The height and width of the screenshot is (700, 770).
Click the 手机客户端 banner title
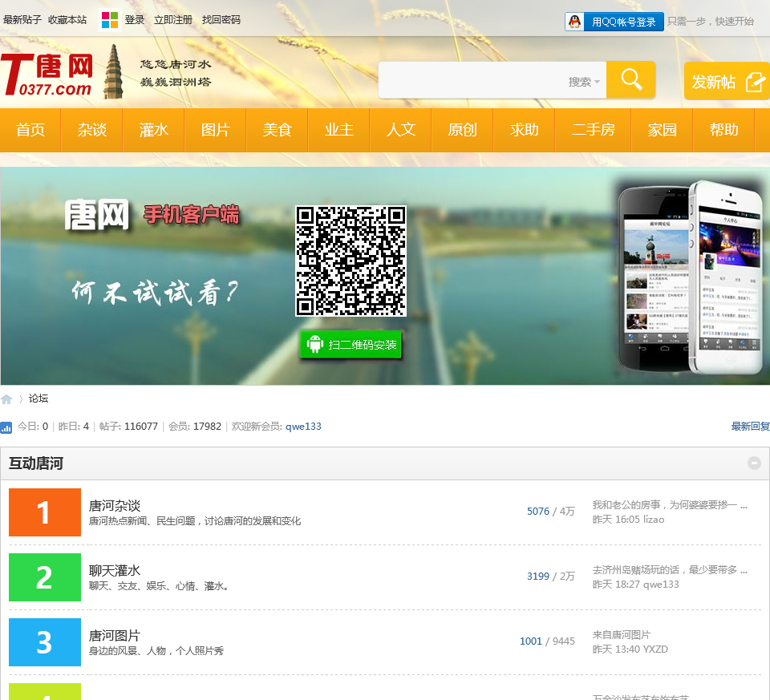click(192, 215)
